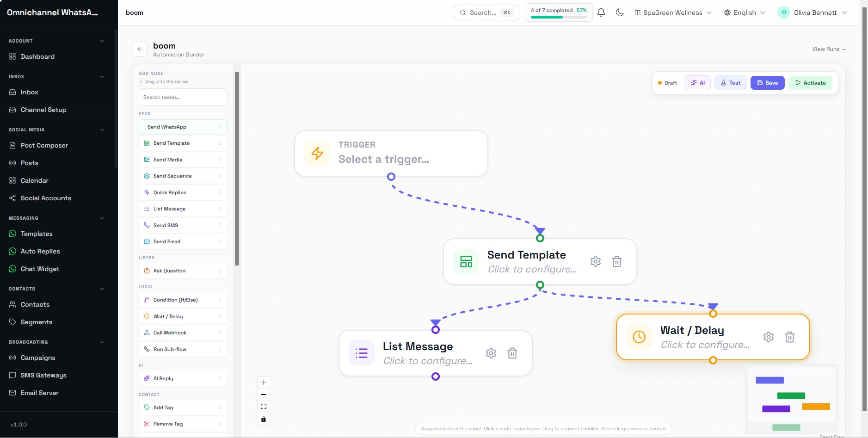Viewport: 868px width, 438px height.
Task: Focus the global Search box
Action: pos(486,12)
